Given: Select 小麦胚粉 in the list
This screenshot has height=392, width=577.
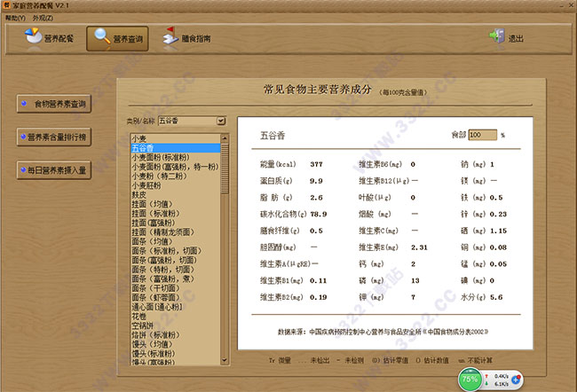Looking at the screenshot, I should 175,185.
